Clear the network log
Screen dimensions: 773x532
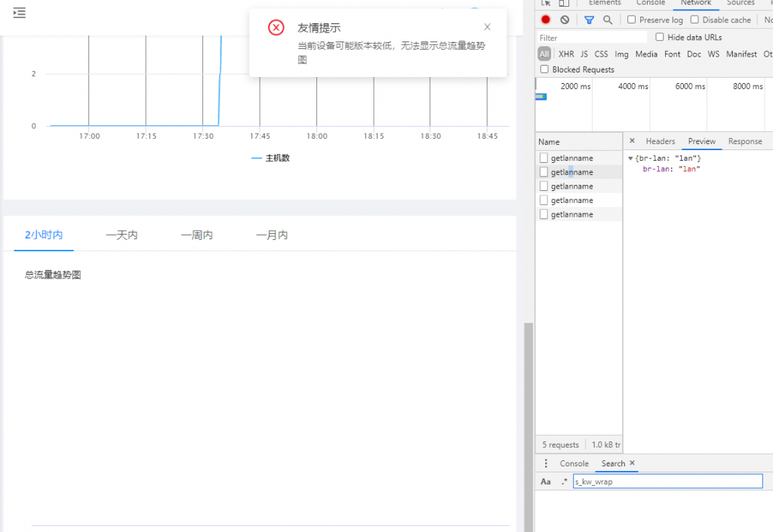(565, 20)
